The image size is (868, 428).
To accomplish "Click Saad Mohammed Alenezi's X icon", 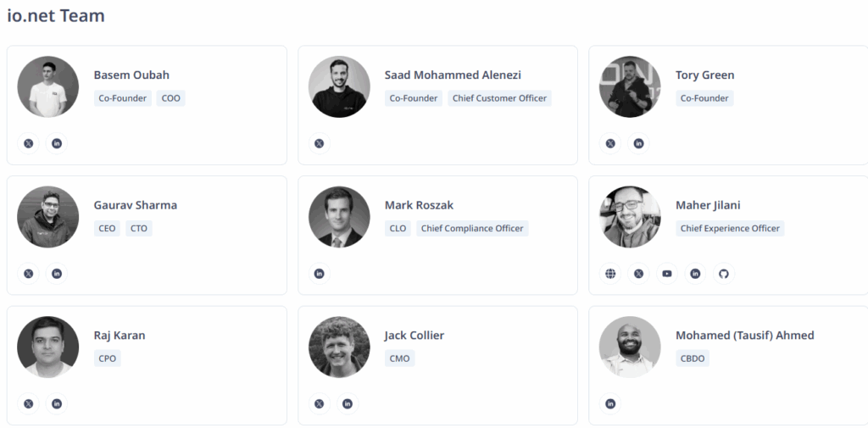I will pos(320,143).
